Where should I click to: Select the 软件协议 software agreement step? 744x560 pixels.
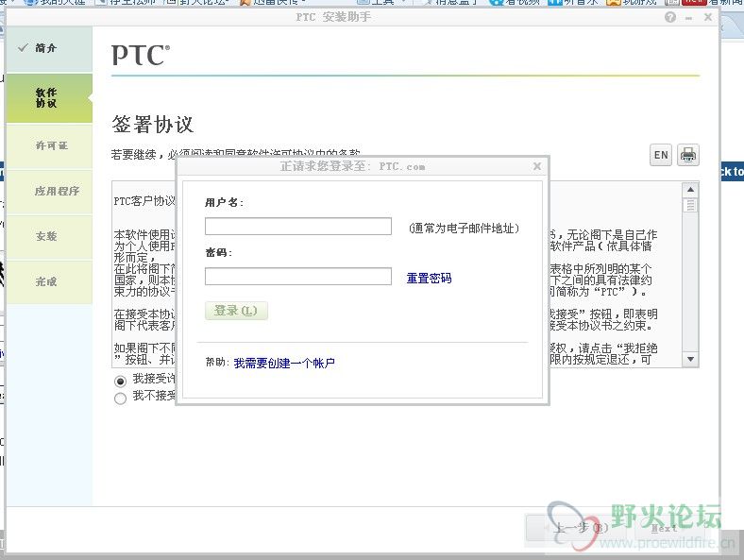49,98
